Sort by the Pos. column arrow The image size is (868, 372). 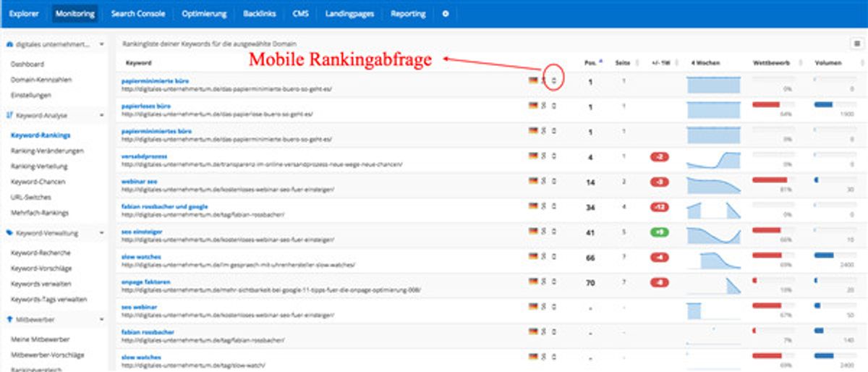point(601,62)
